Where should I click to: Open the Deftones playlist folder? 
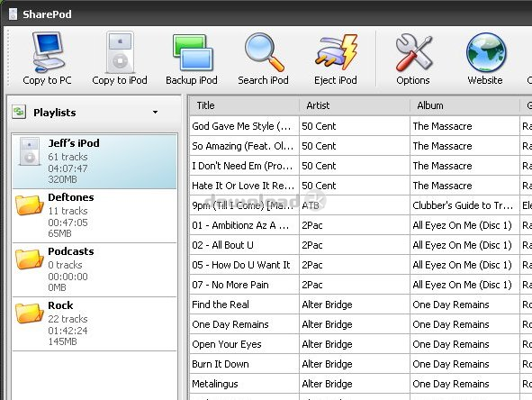[95, 215]
